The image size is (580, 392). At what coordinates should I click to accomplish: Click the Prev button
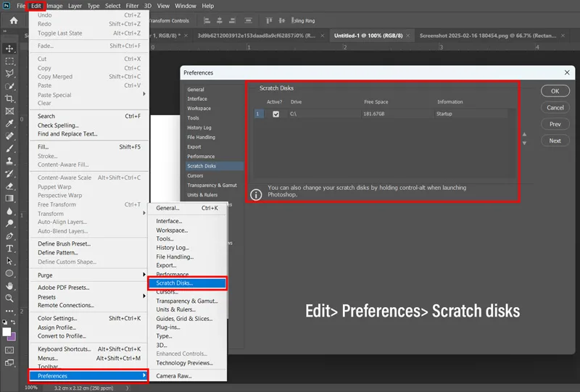555,124
